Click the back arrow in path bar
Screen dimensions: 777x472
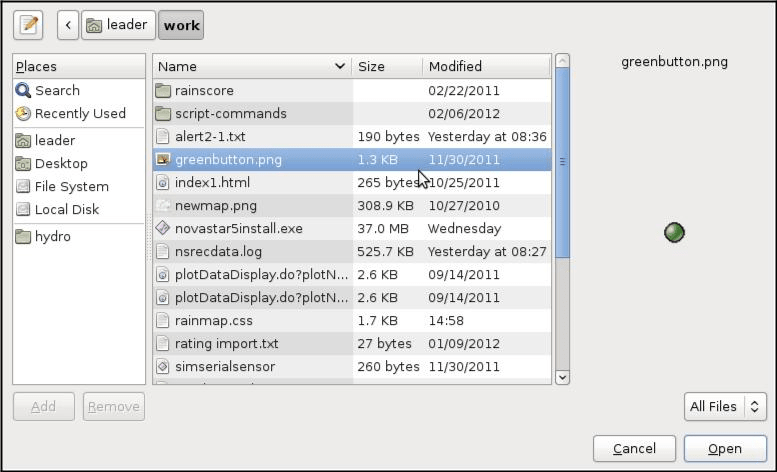[68, 25]
